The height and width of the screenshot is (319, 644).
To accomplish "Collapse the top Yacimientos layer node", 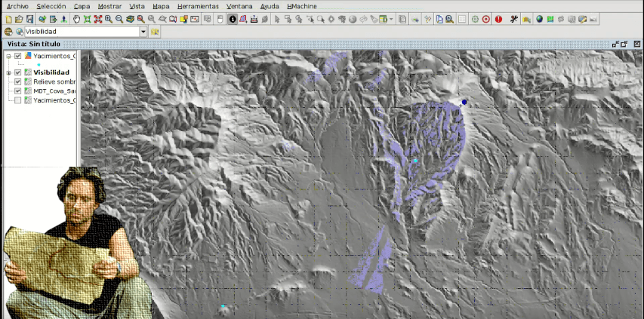I will [x=8, y=56].
